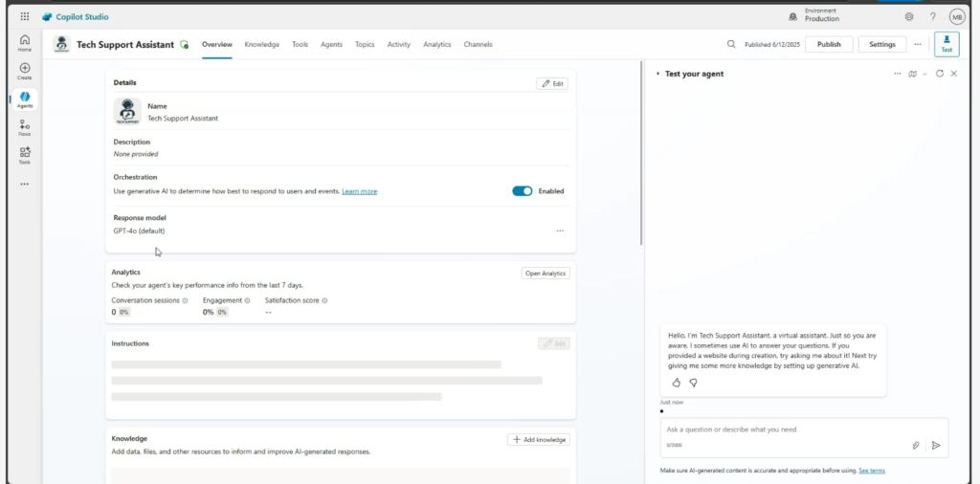Viewport: 980px width, 484px height.
Task: Open the help question mark icon
Action: pos(933,17)
